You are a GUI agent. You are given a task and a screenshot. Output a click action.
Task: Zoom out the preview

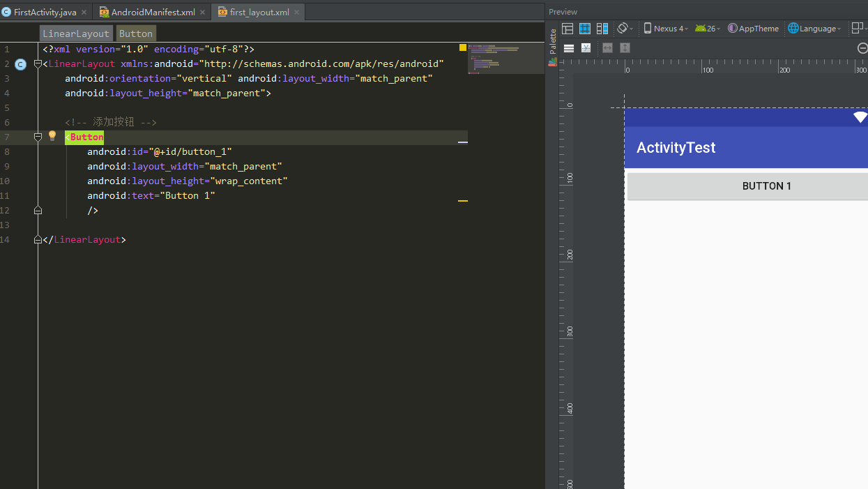point(862,48)
